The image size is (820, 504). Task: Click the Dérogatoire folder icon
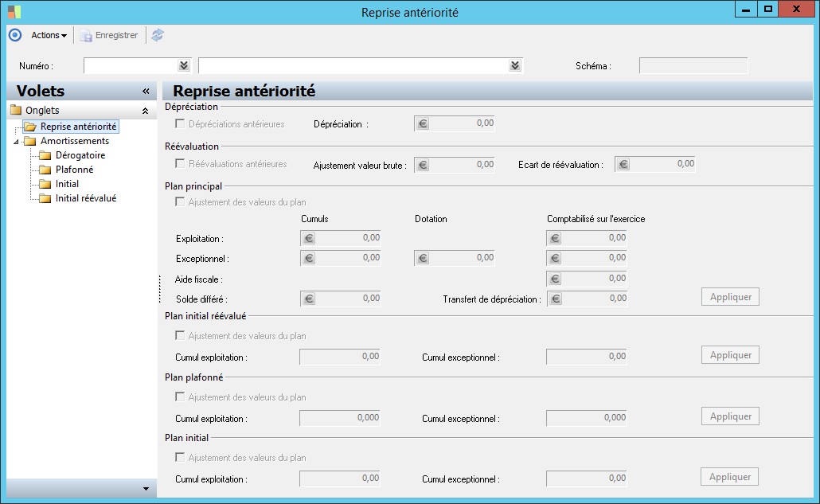point(45,155)
